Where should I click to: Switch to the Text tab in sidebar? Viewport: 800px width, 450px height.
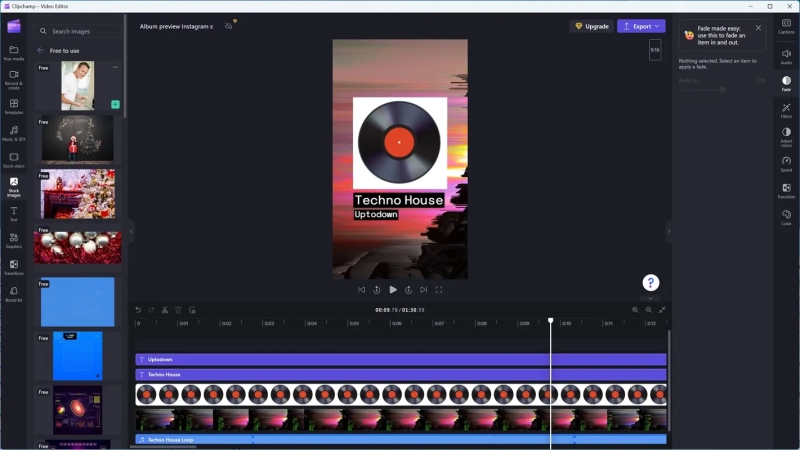point(14,214)
